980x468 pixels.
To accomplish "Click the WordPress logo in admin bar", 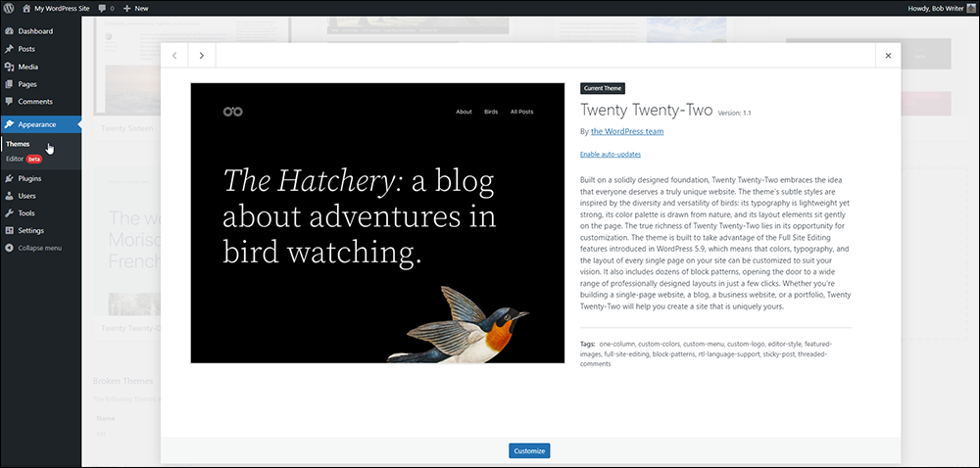I will [9, 8].
